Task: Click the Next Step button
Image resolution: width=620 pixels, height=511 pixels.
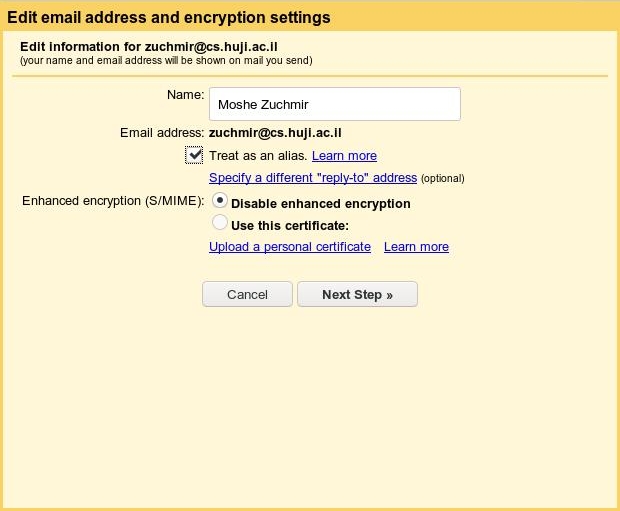Action: 357,295
